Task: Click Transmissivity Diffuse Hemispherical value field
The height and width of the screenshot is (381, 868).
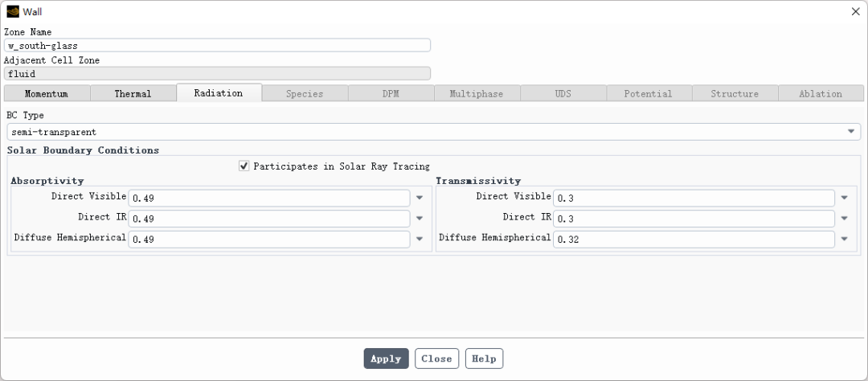Action: [x=694, y=240]
